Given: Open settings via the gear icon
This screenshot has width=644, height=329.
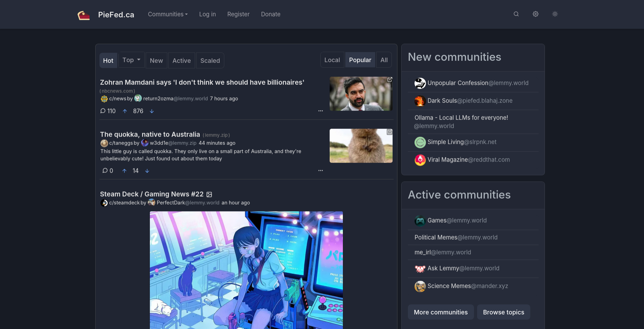Looking at the screenshot, I should (x=536, y=14).
